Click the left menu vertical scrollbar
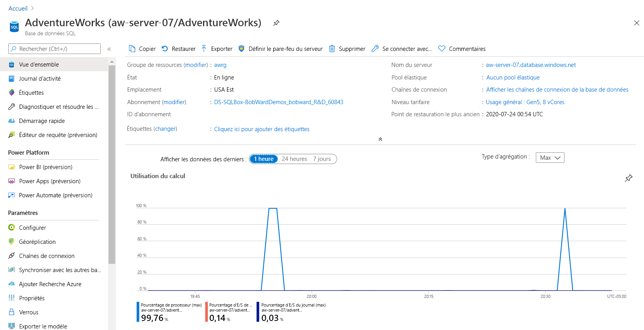 [x=112, y=164]
